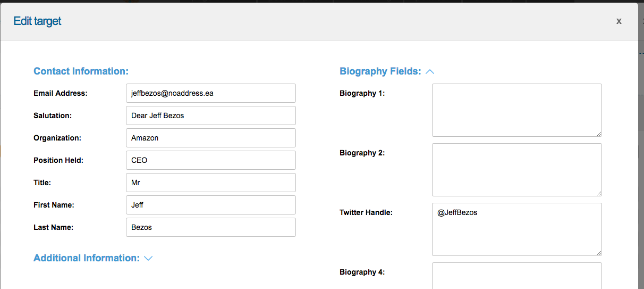Click inside the Biography 1 textarea
This screenshot has width=644, height=289.
[516, 110]
